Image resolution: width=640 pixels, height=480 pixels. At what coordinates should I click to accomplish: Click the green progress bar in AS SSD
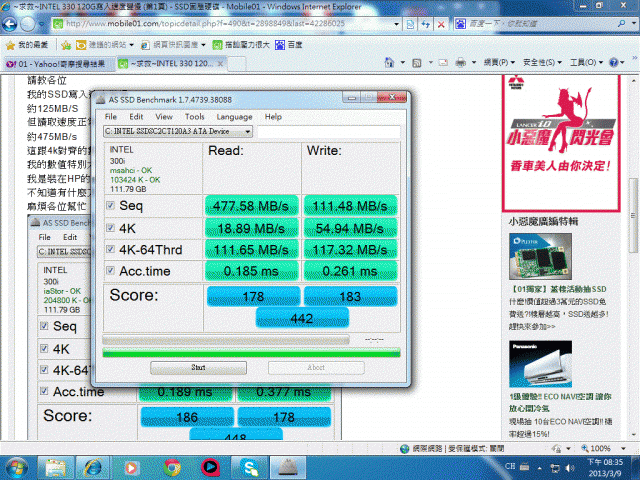point(251,353)
